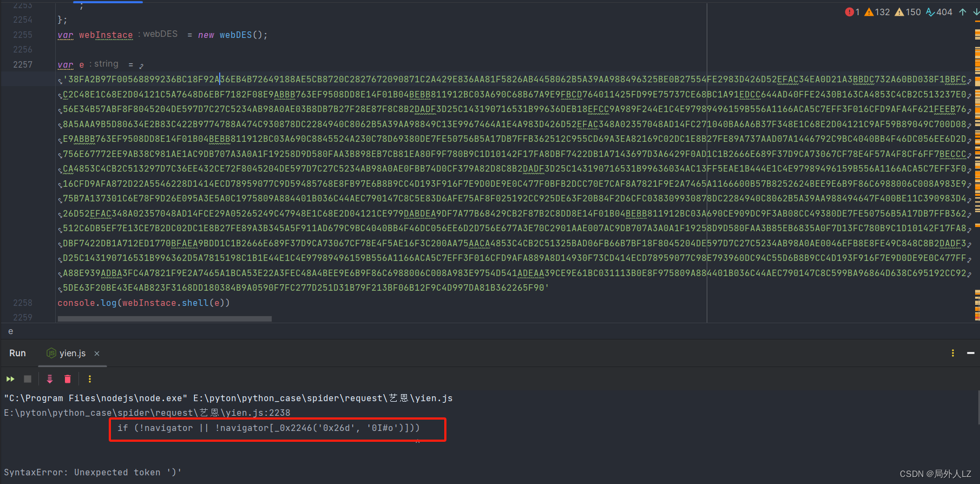Hide the Run tool window
This screenshot has width=980, height=484.
[x=971, y=353]
